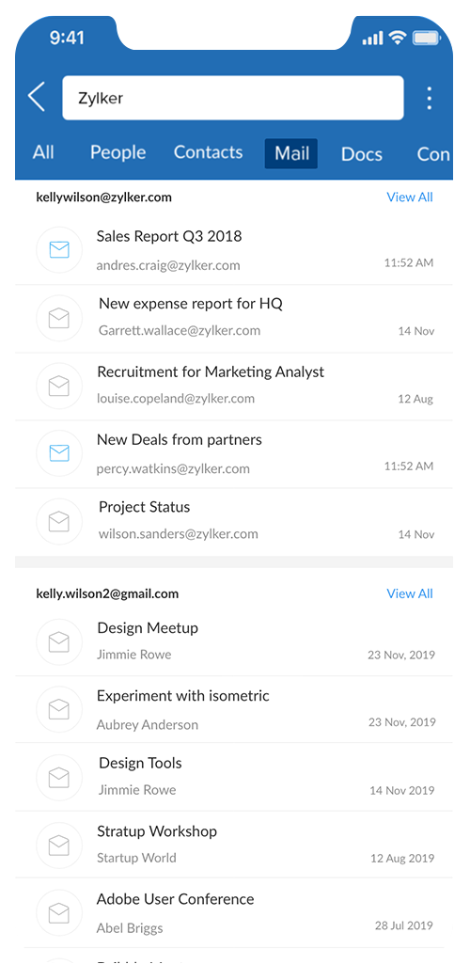Select the Contacts tab

point(208,152)
